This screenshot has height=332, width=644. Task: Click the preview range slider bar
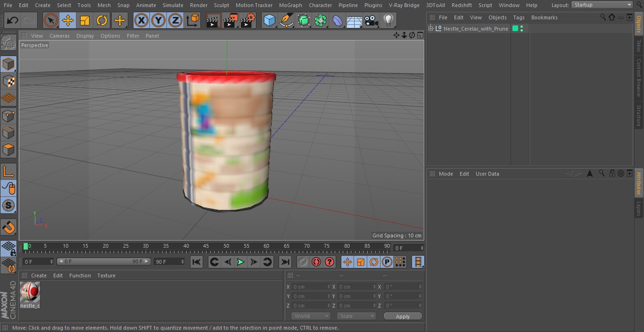point(104,261)
